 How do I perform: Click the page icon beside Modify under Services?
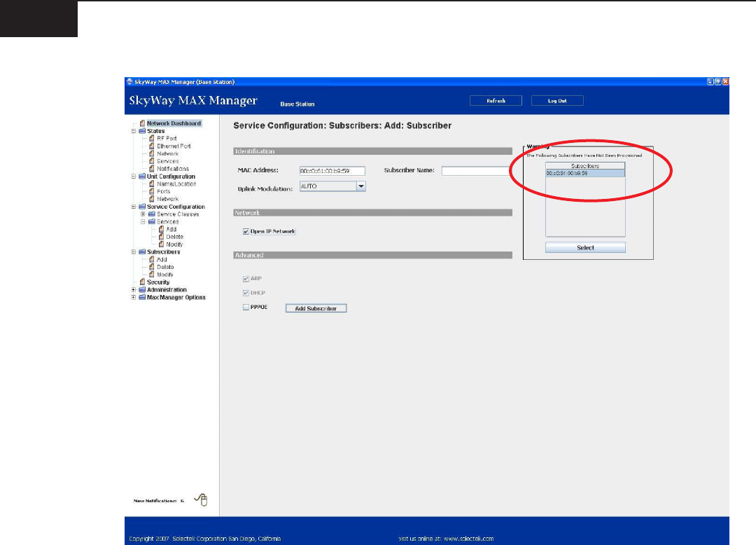(x=162, y=244)
